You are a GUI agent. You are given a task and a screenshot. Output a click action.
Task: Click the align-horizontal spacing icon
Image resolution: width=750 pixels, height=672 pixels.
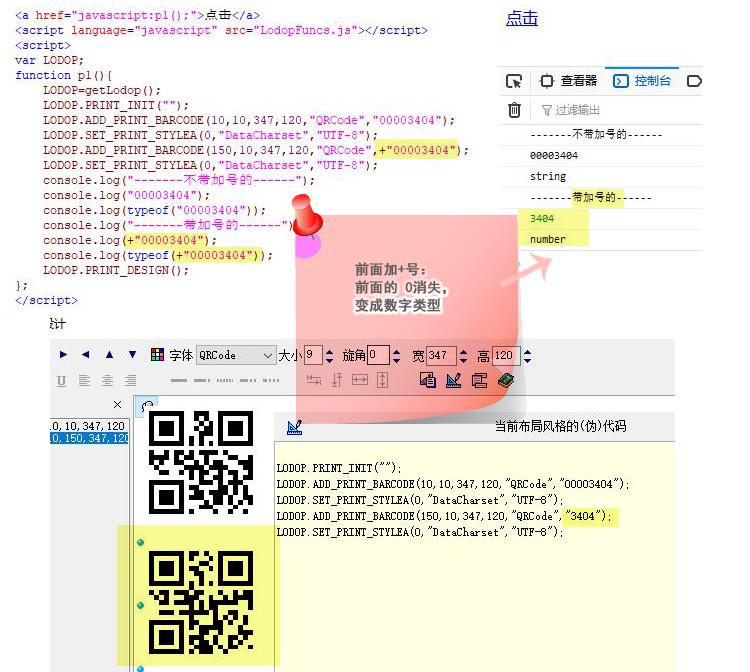pos(314,380)
